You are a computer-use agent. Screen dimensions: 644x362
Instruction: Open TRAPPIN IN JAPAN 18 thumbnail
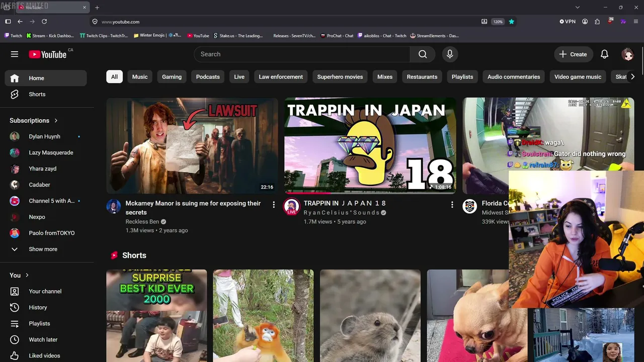370,146
